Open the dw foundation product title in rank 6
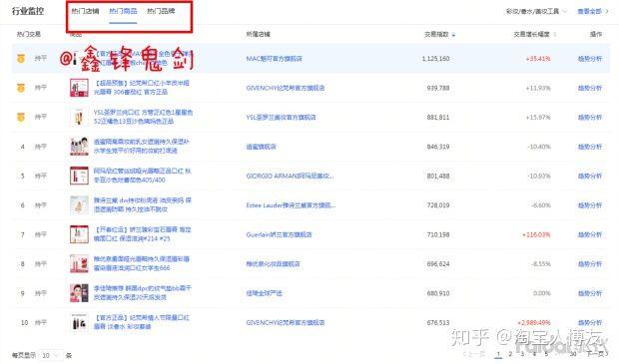The width and height of the screenshot is (619, 364). pos(143,205)
